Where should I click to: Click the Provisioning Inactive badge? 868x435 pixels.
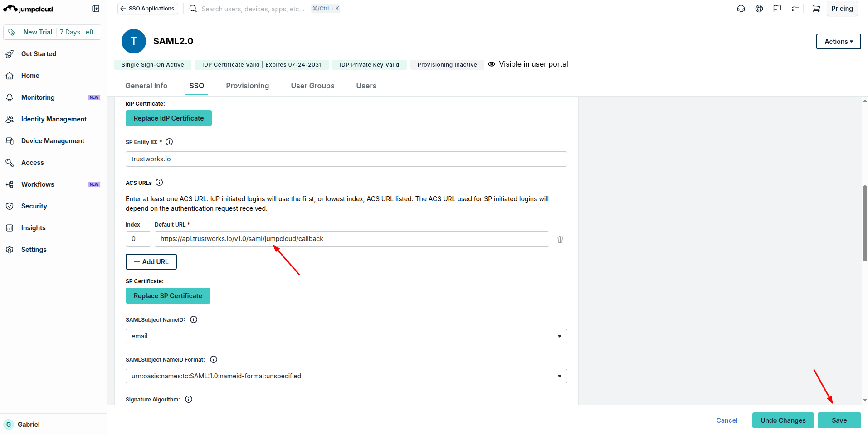pos(447,65)
